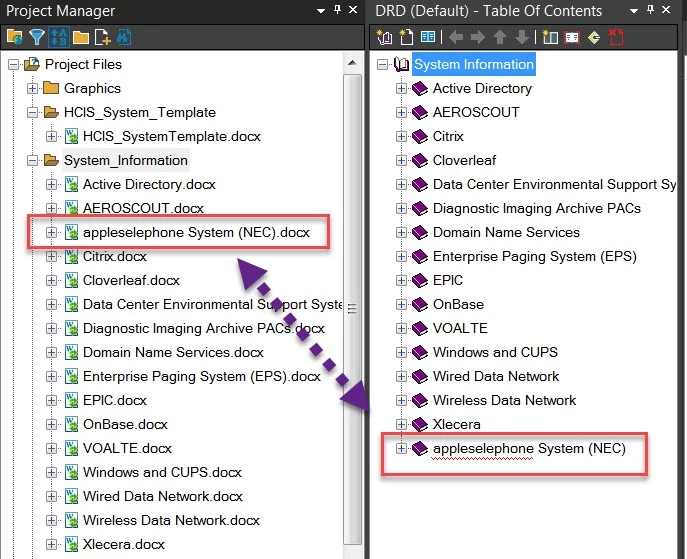This screenshot has width=687, height=559.
Task: Expand Citrix.docx node
Action: click(x=51, y=256)
